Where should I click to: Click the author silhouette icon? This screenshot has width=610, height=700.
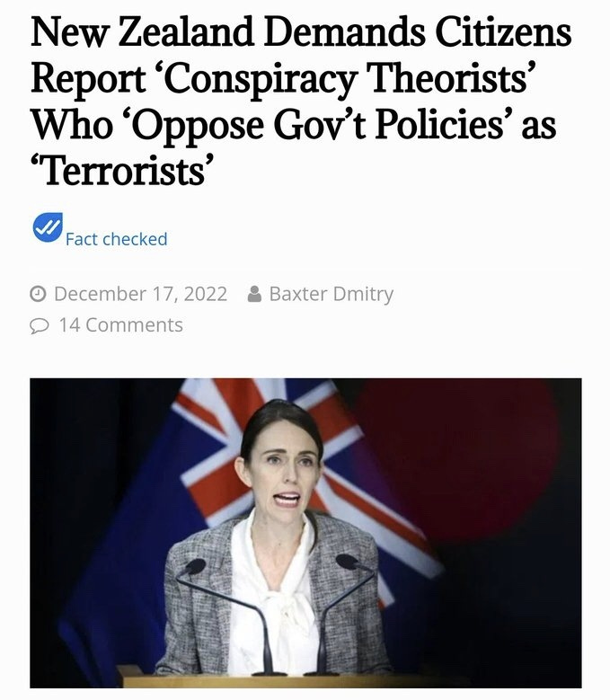254,294
